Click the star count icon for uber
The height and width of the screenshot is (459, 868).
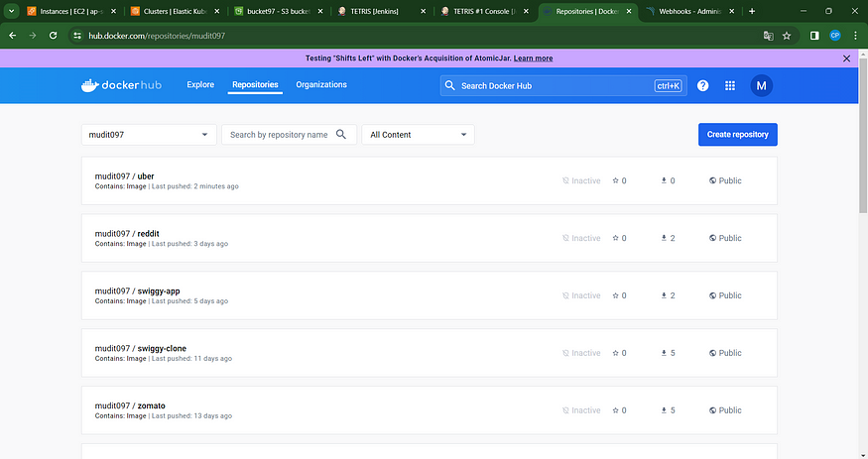pyautogui.click(x=615, y=180)
